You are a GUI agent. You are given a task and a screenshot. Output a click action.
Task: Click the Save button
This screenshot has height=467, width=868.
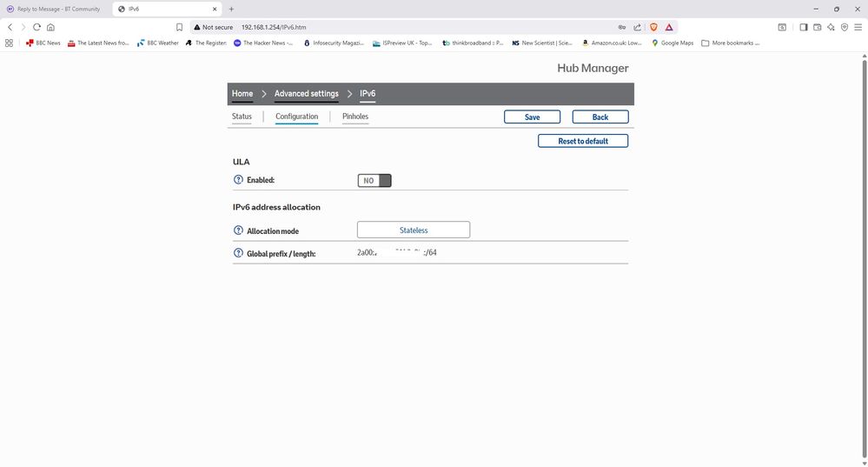click(532, 117)
